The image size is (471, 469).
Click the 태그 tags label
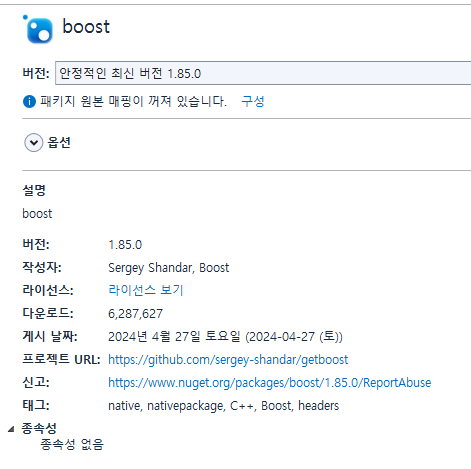(36, 405)
